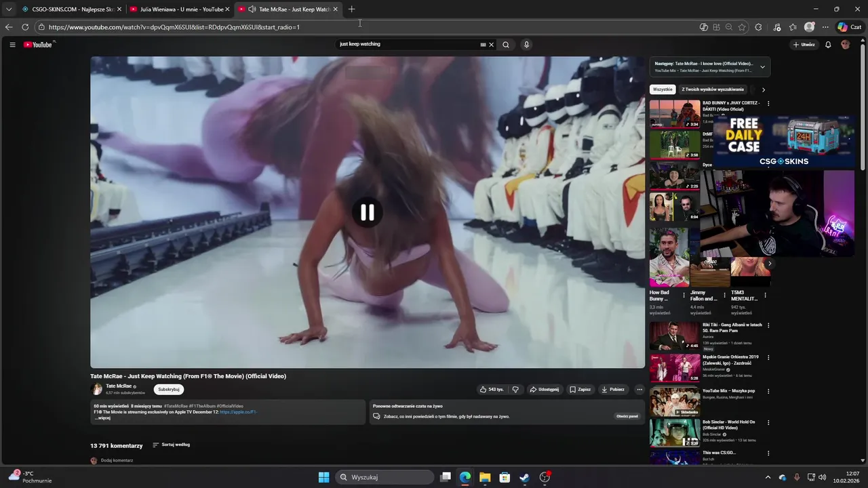Click the Dodaj komentarz comment field
Image resolution: width=868 pixels, height=488 pixels.
(117, 461)
